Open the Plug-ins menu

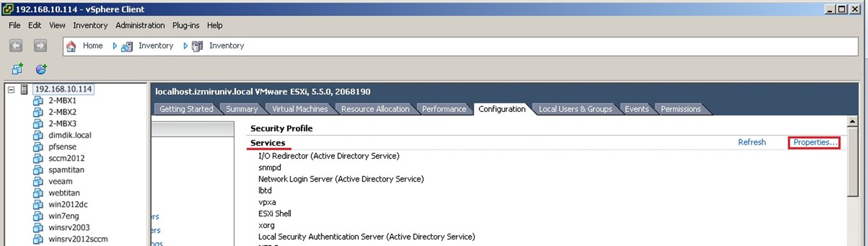186,26
